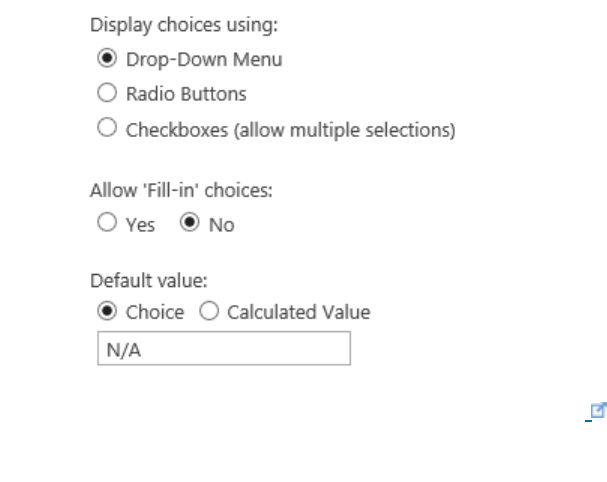Click the 'Yes' label text

[x=140, y=225]
